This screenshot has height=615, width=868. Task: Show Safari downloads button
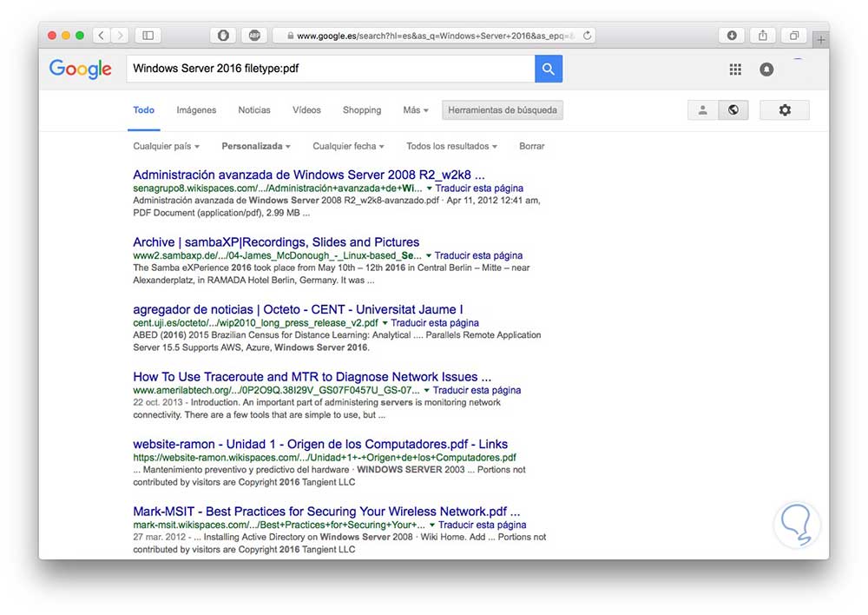click(x=732, y=36)
